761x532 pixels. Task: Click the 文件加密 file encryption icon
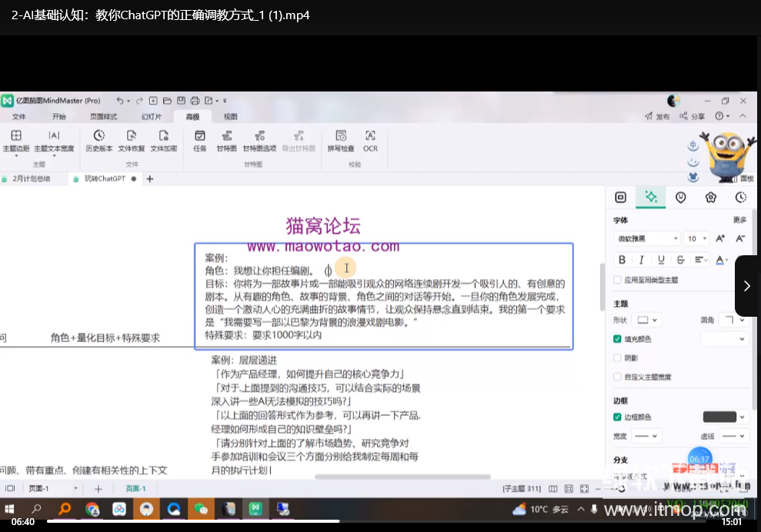click(x=163, y=140)
